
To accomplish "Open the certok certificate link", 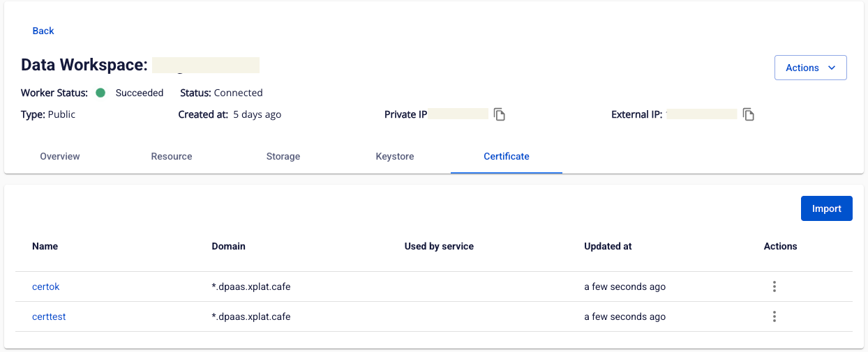I will click(x=46, y=286).
